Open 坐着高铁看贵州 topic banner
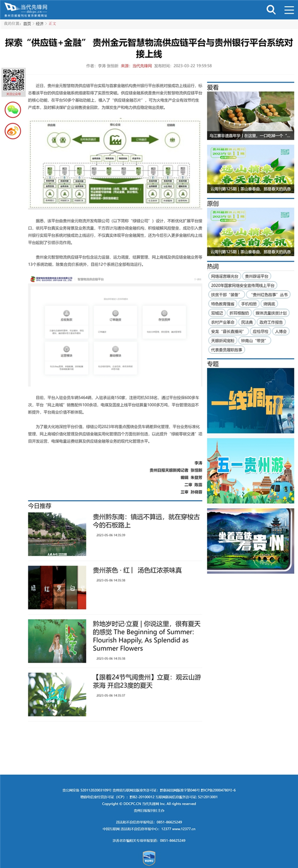 click(250, 541)
